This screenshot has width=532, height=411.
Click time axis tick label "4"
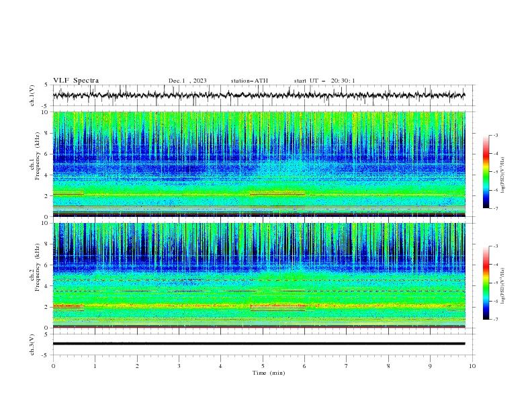coord(221,366)
